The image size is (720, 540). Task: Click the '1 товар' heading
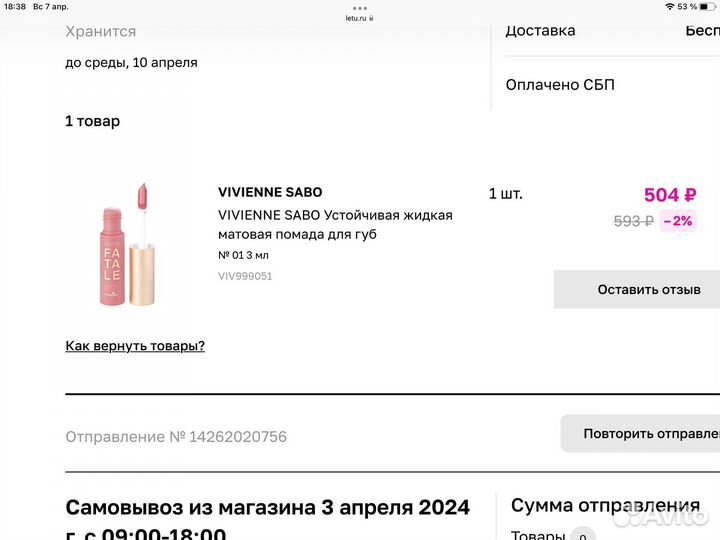click(93, 121)
